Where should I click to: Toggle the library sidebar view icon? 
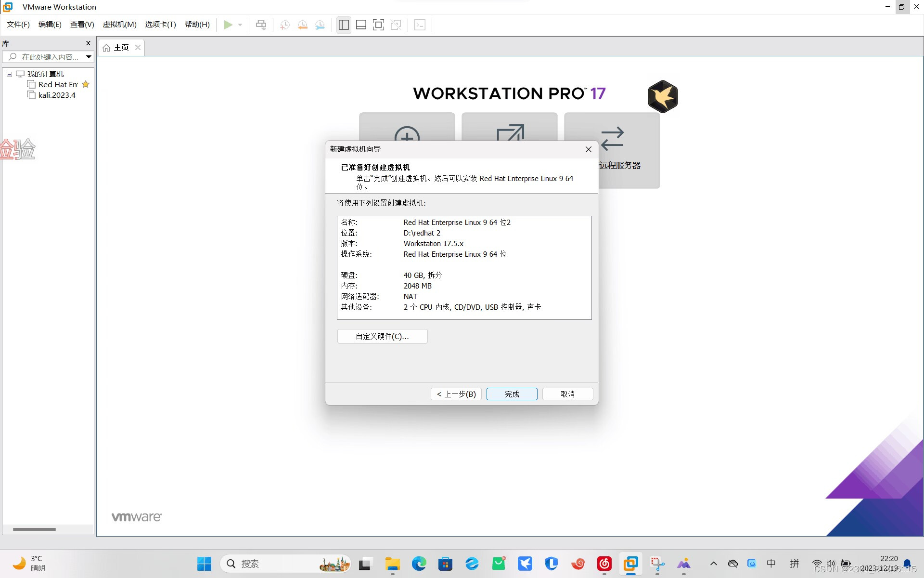[344, 25]
